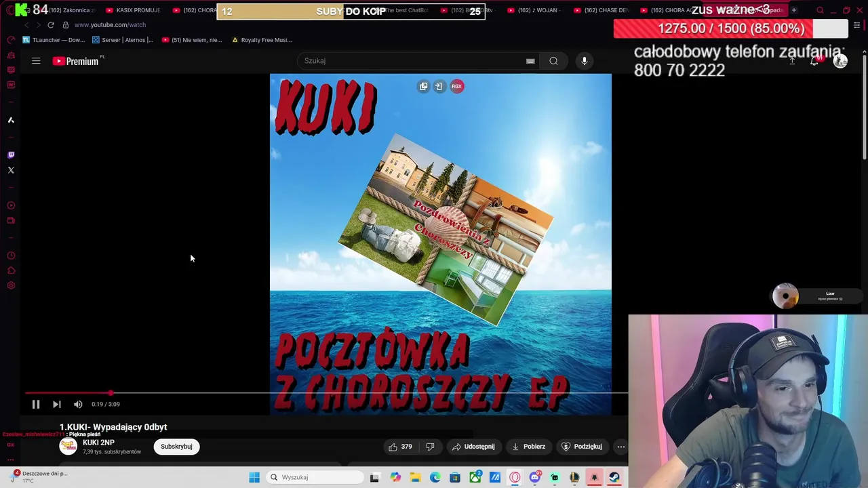Reload the page in the browser
The width and height of the screenshot is (868, 488).
click(x=50, y=25)
